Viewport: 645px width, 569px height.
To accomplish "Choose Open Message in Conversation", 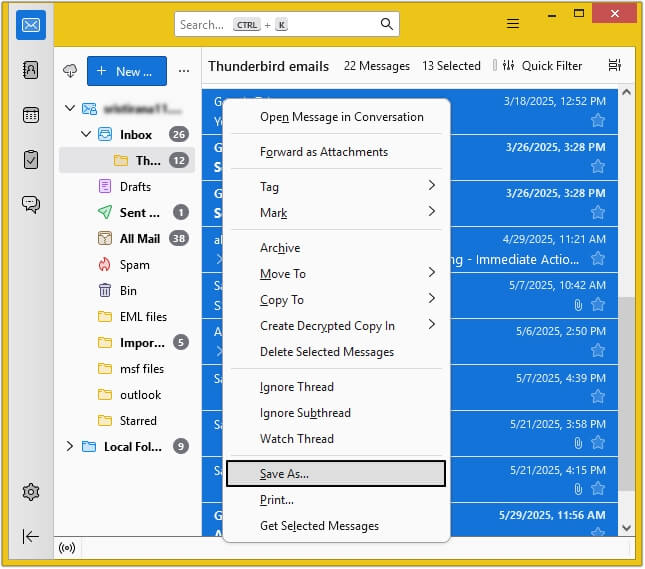I will (336, 117).
